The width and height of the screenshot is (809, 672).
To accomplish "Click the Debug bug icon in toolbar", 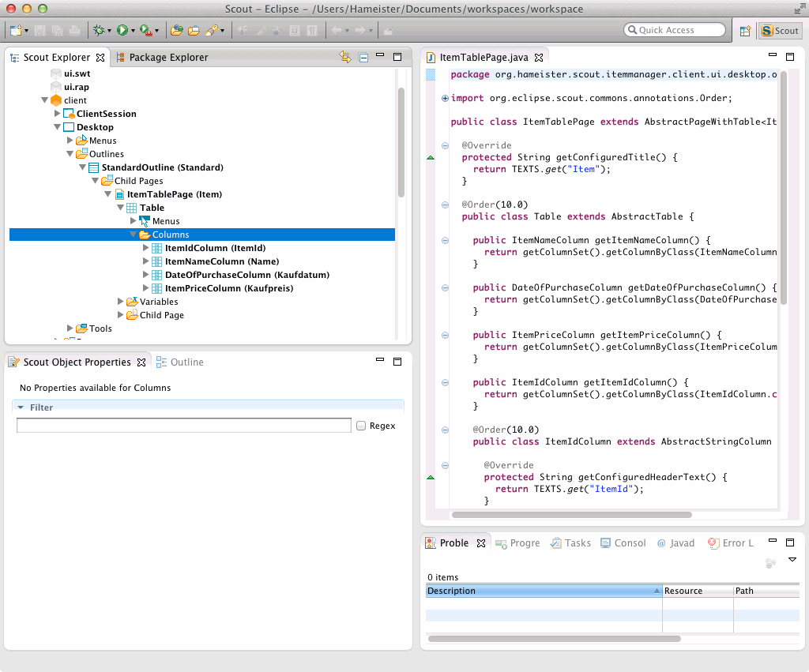I will 99,31.
